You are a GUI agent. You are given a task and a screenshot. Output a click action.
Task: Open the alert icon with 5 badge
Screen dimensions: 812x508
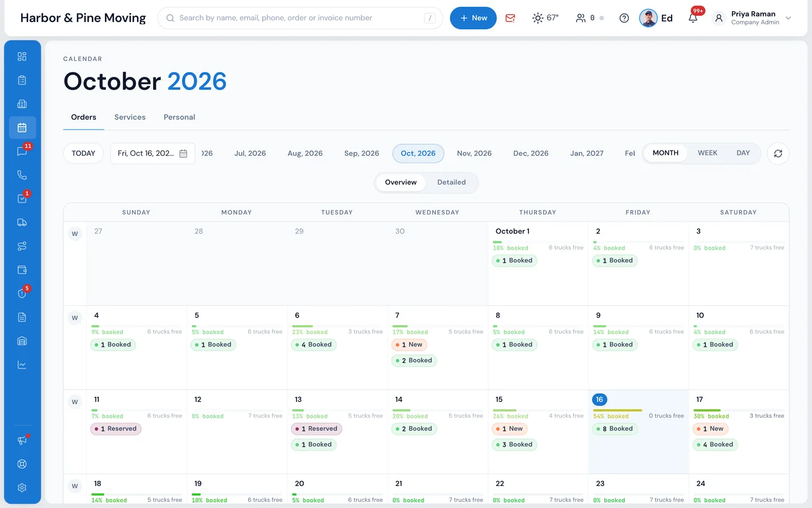tap(22, 294)
